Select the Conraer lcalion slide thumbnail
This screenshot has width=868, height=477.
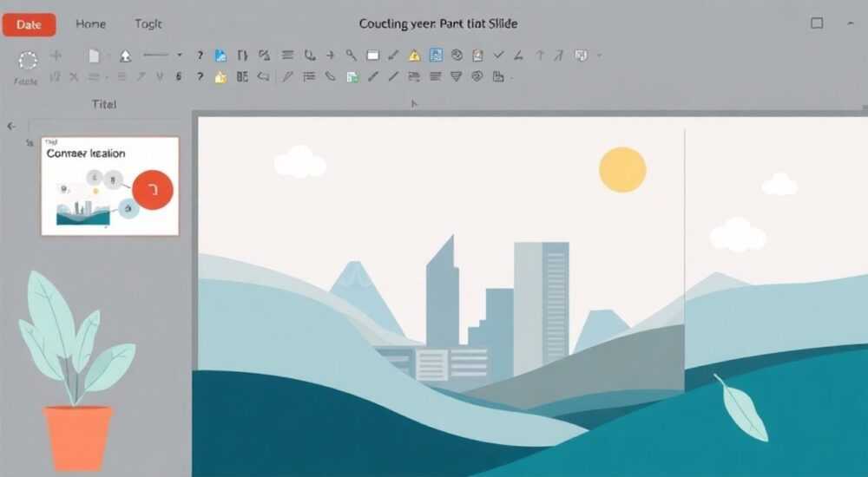[x=110, y=186]
